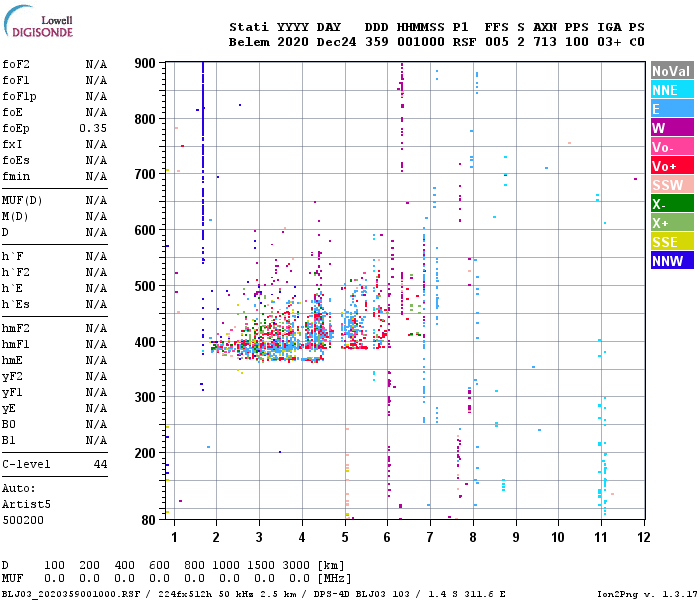Select the blue E legend swatch
Image resolution: width=700 pixels, height=600 pixels.
point(672,109)
